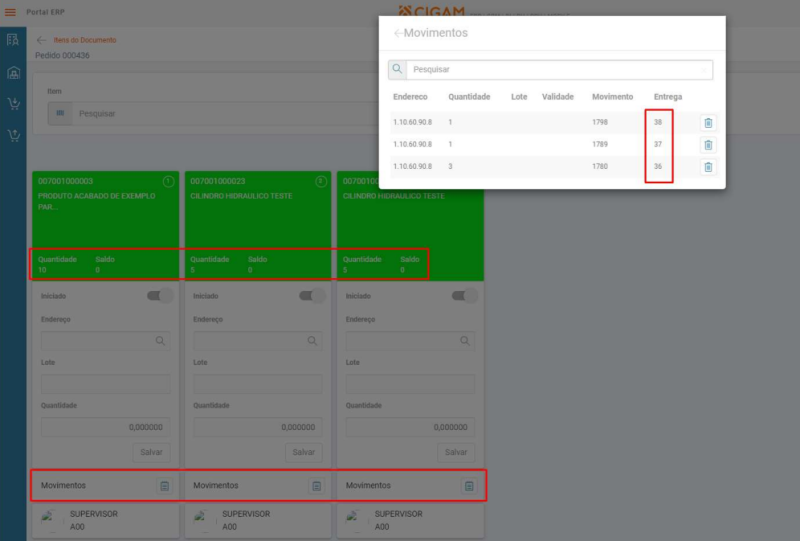Image resolution: width=800 pixels, height=541 pixels.
Task: Focus the Lote field on card 007001000003
Action: click(x=106, y=384)
